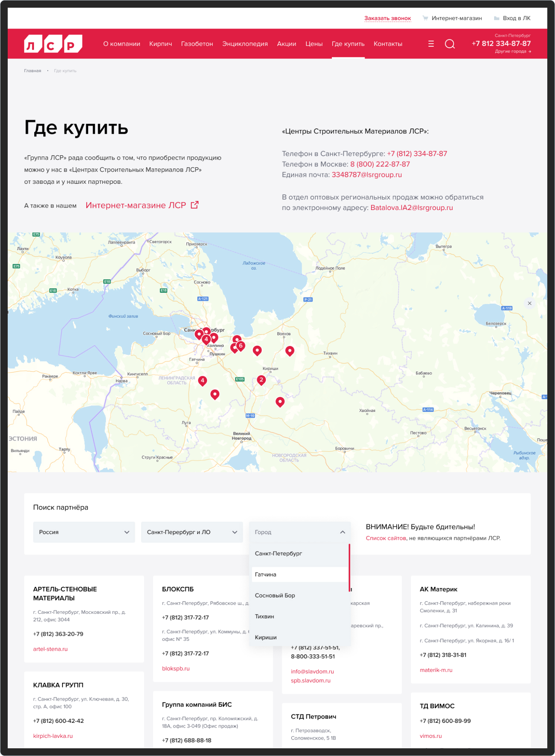Open the artel-stena.ru partner website link

pyautogui.click(x=50, y=649)
